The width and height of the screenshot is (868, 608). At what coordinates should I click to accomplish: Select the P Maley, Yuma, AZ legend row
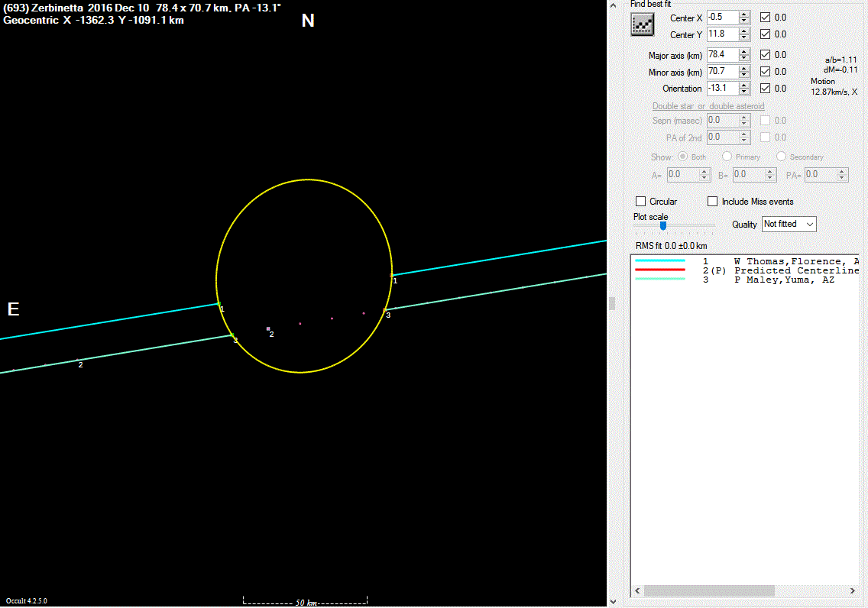744,280
